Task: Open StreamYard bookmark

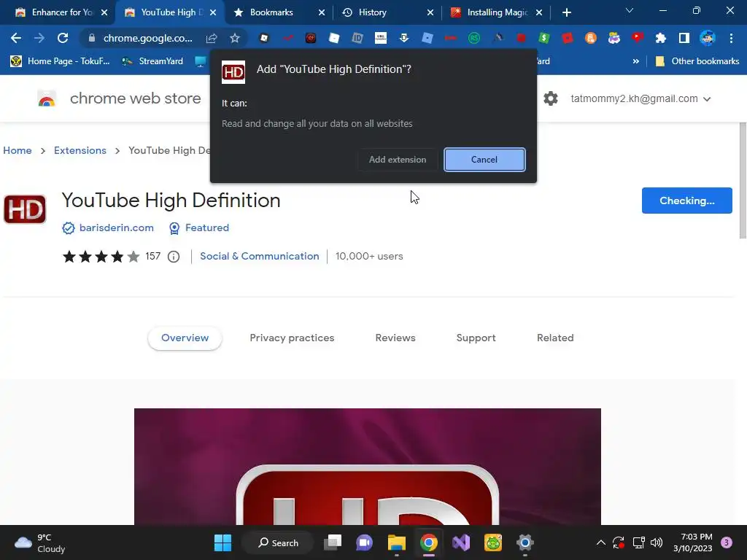Action: [x=152, y=61]
